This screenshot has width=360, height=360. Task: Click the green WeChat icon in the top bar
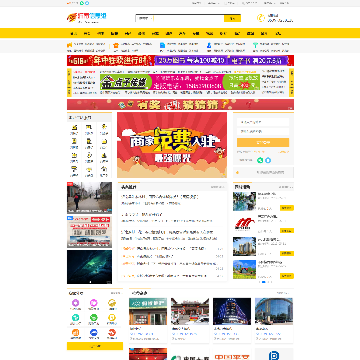click(x=82, y=3)
